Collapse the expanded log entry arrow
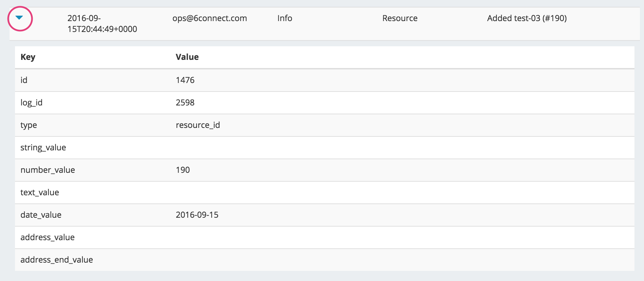This screenshot has width=644, height=281. pyautogui.click(x=19, y=18)
